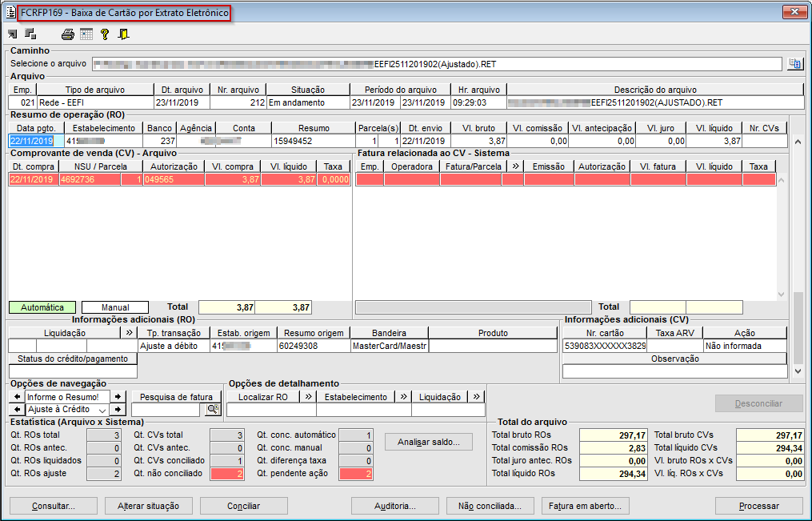Click the Pesquisa de fatura header
Viewport: 812px width, 521px height.
pos(176,397)
